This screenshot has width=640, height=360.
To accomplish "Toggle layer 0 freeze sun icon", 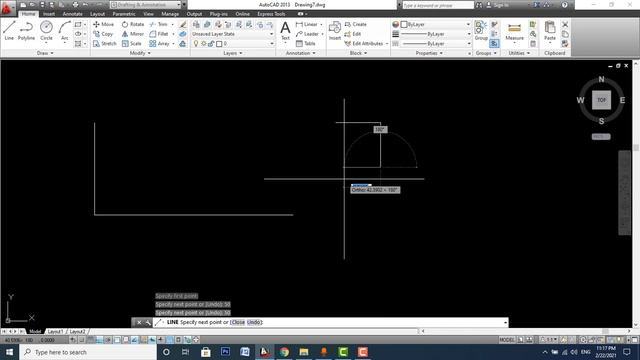I will pyautogui.click(x=203, y=43).
